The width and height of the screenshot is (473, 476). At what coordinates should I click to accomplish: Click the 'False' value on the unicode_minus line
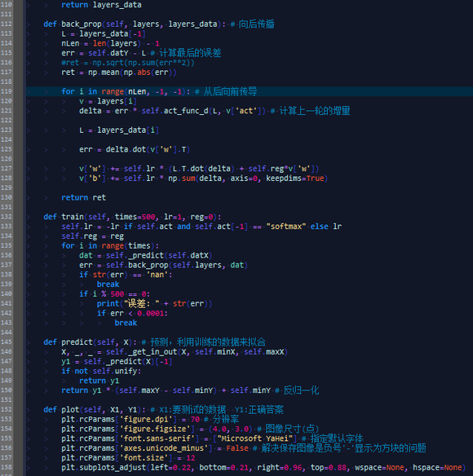click(236, 448)
